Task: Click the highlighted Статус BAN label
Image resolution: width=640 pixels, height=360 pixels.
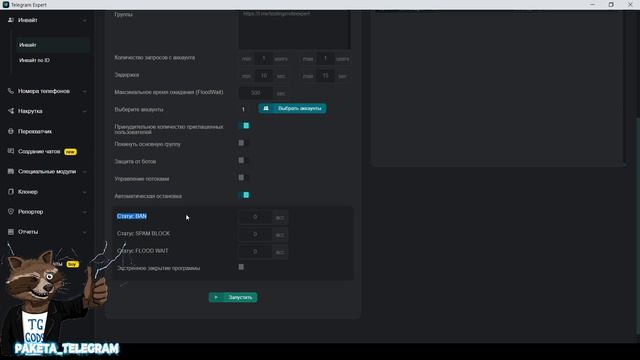Action: coord(132,216)
